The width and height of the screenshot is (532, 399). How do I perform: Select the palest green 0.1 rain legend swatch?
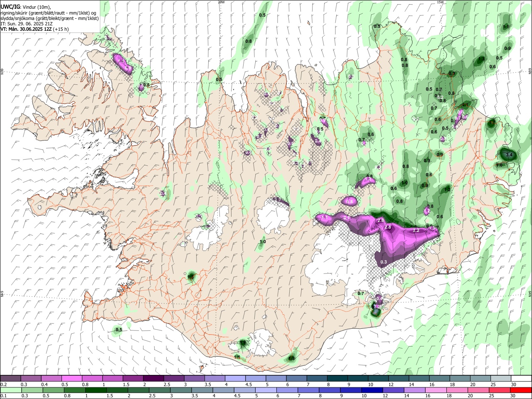10,390
